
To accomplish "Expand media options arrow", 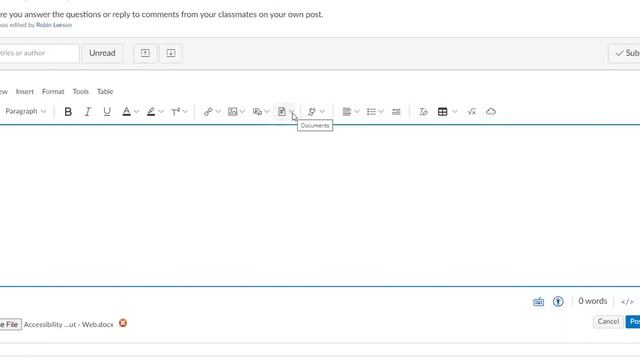I will click(x=267, y=111).
